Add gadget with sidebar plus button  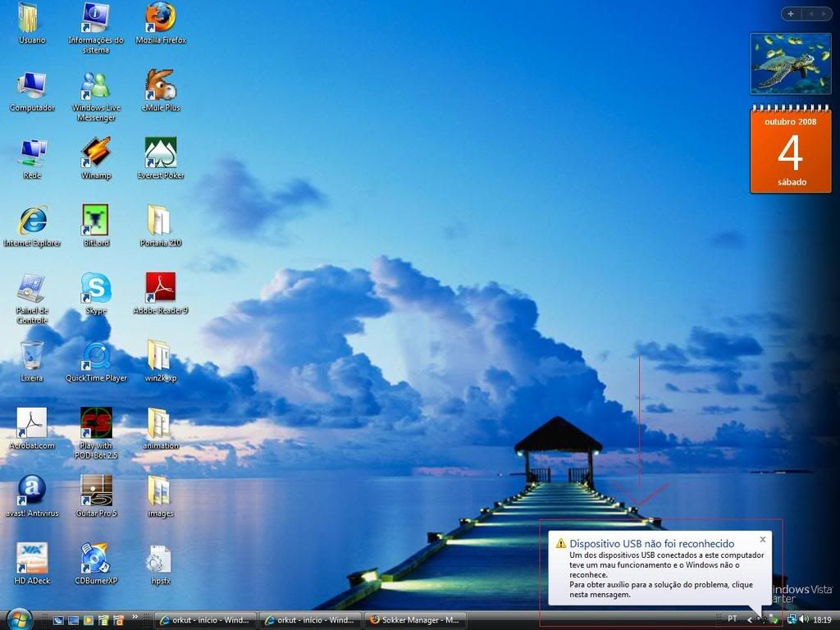pos(790,14)
